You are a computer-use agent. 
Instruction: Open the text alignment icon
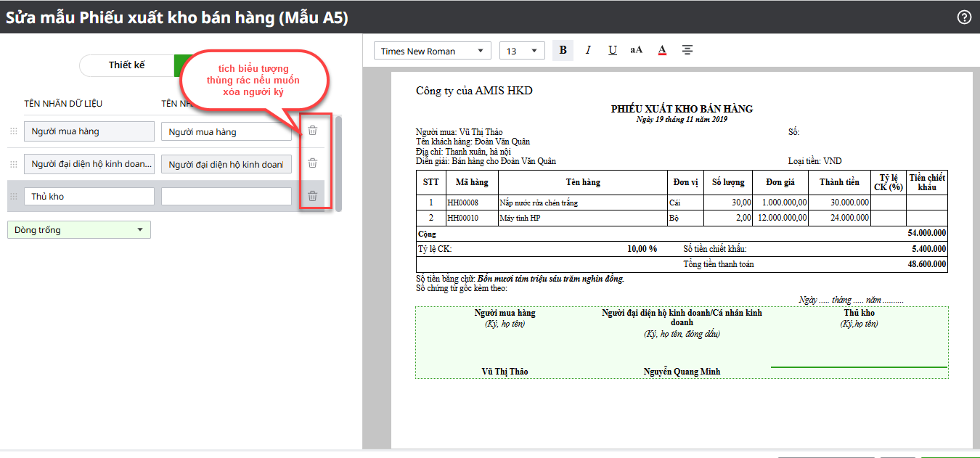[687, 50]
